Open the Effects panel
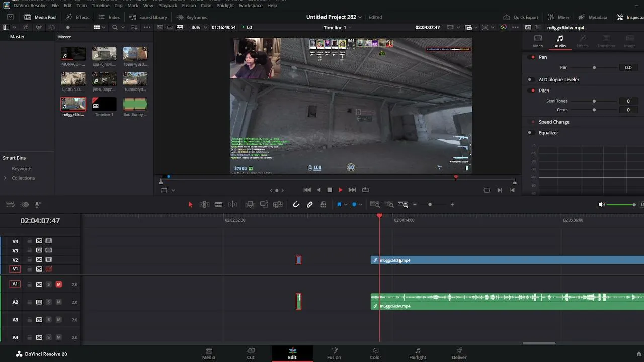Image resolution: width=644 pixels, height=362 pixels. point(77,17)
